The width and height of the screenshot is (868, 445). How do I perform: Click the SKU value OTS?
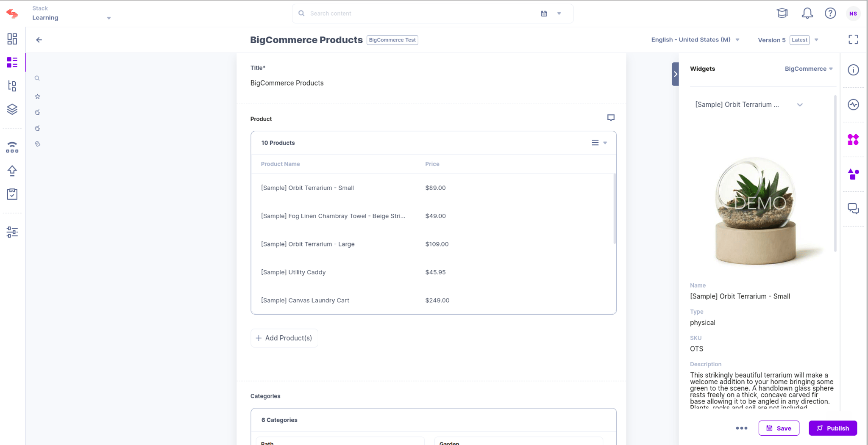pos(696,349)
